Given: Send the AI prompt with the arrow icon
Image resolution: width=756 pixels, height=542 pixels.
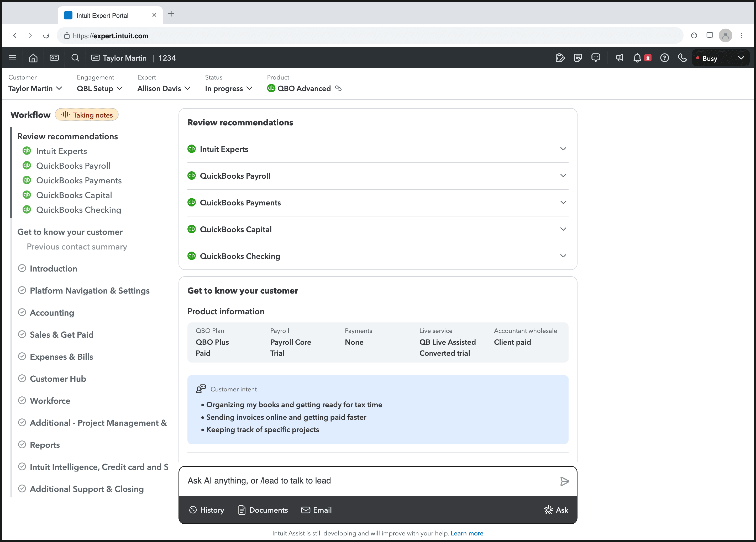Looking at the screenshot, I should (x=564, y=481).
